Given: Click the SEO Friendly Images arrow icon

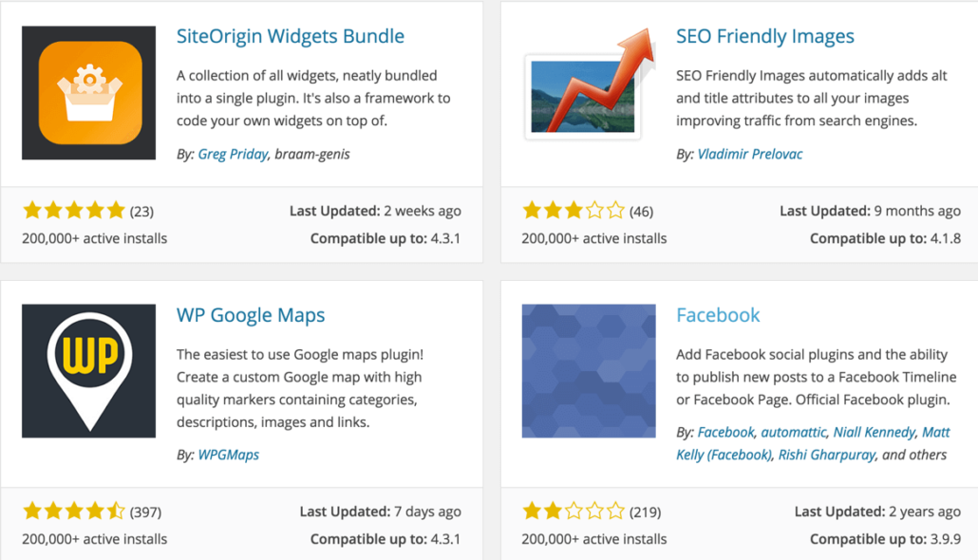Looking at the screenshot, I should point(589,92).
